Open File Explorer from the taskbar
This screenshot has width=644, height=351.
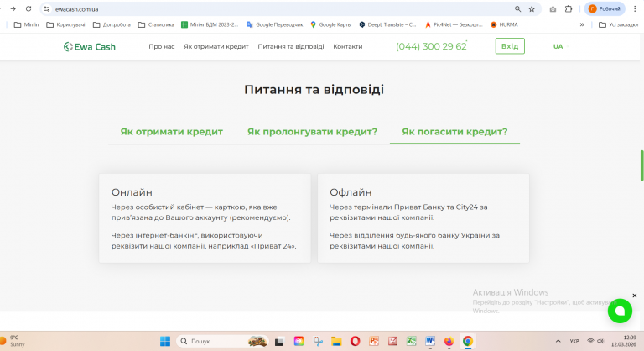click(x=336, y=341)
